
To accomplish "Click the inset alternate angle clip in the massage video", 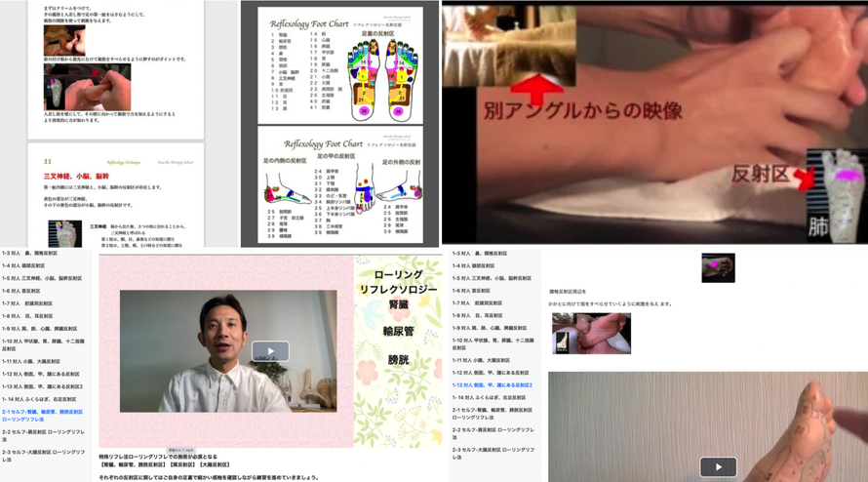I will click(509, 46).
